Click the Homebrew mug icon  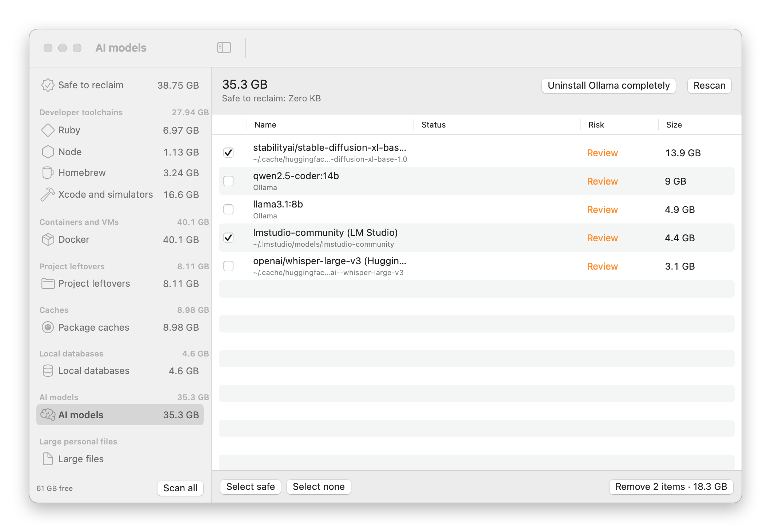point(48,173)
